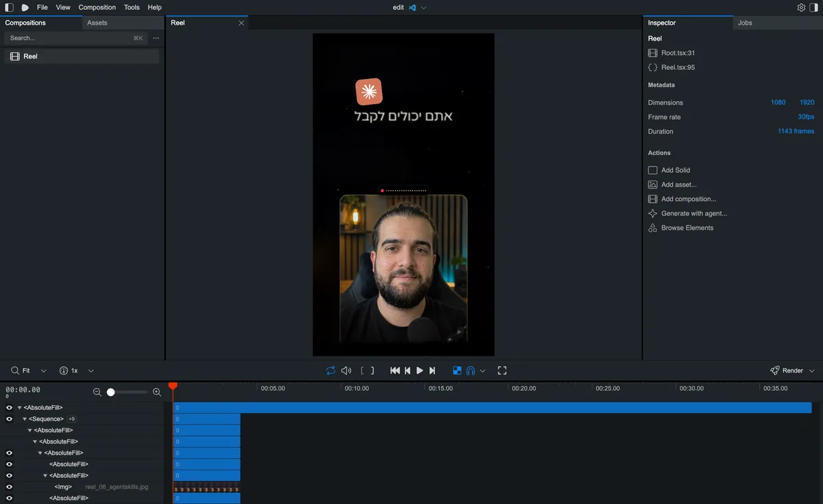Open the Reel.tsx:95 source link
This screenshot has height=504, width=823.
[678, 67]
